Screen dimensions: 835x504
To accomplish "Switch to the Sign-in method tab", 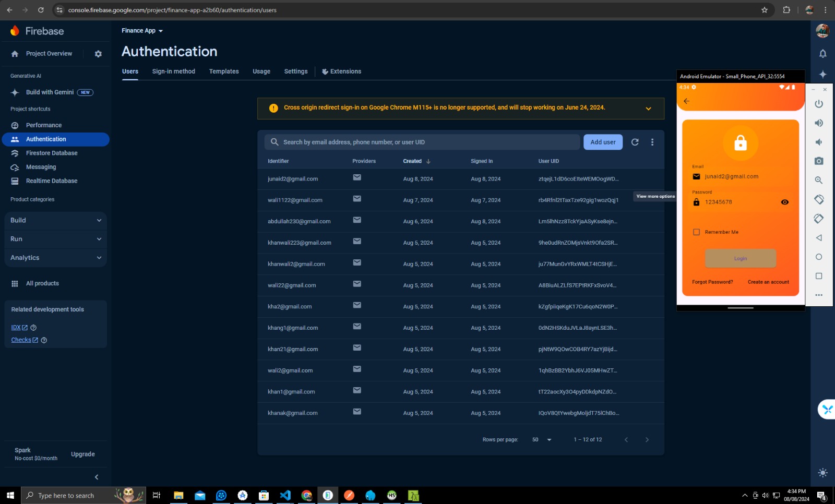I will point(173,71).
